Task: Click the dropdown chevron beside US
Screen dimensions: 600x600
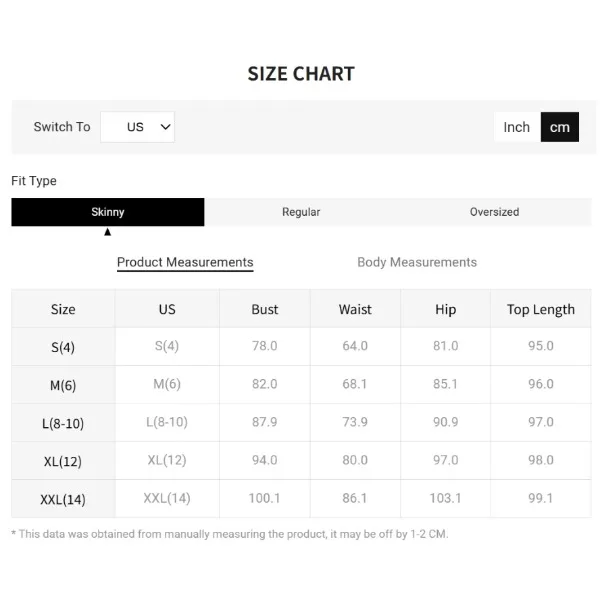Action: pos(166,127)
